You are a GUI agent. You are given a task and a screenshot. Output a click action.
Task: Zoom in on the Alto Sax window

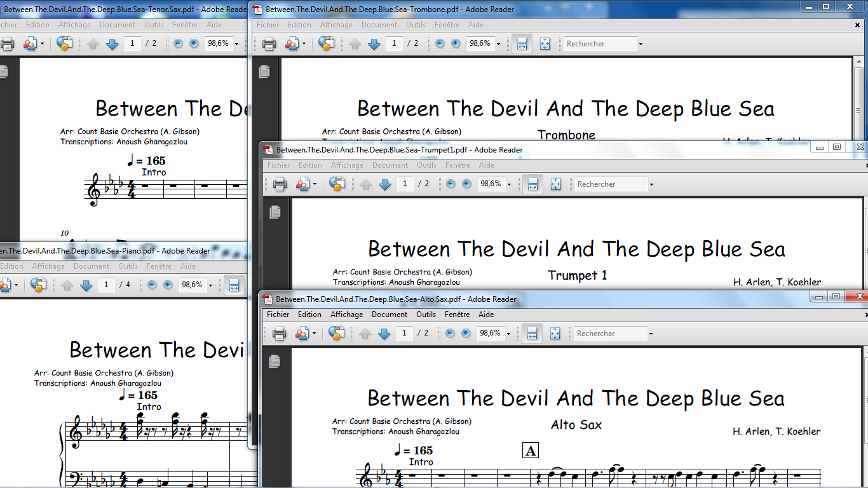(x=466, y=334)
